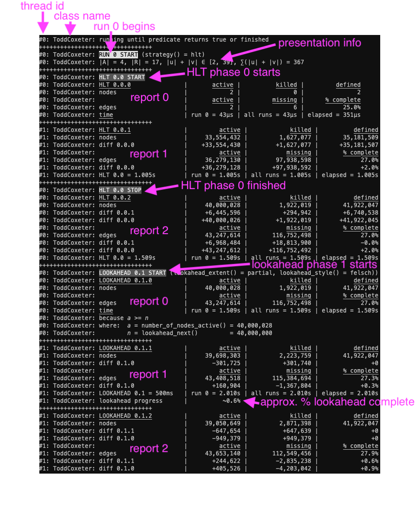
Task: Click the 'approx. % lookahead complete' annotation
Action: pyautogui.click(x=337, y=402)
